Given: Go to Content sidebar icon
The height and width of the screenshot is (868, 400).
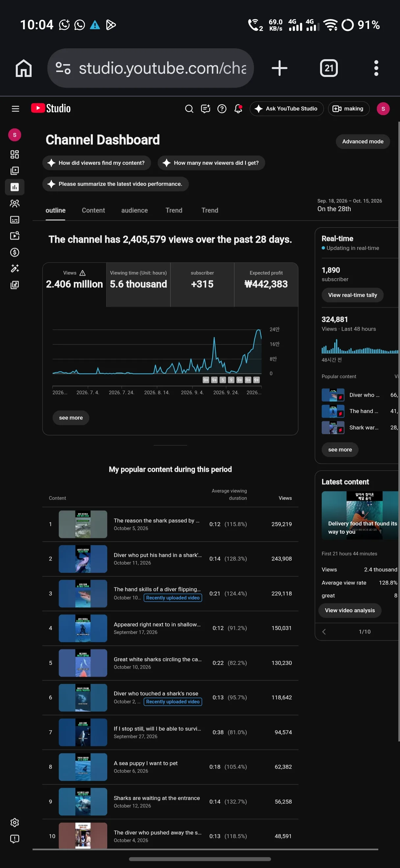Looking at the screenshot, I should tap(14, 171).
